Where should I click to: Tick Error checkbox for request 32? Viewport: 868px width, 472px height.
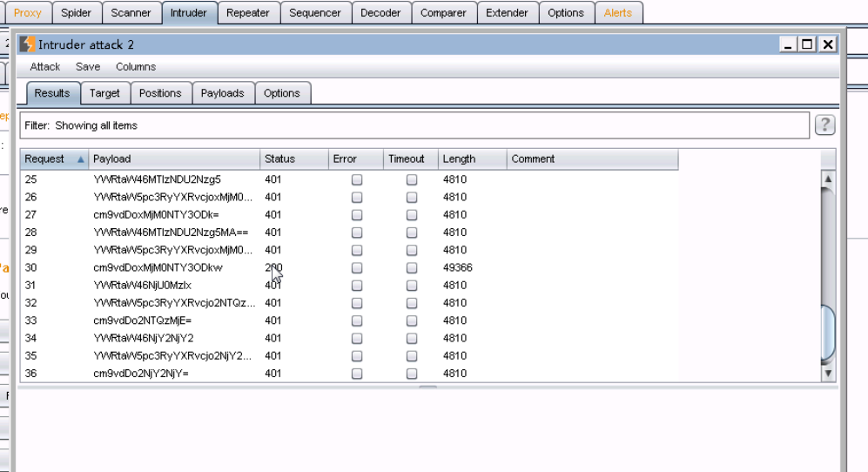tap(356, 303)
